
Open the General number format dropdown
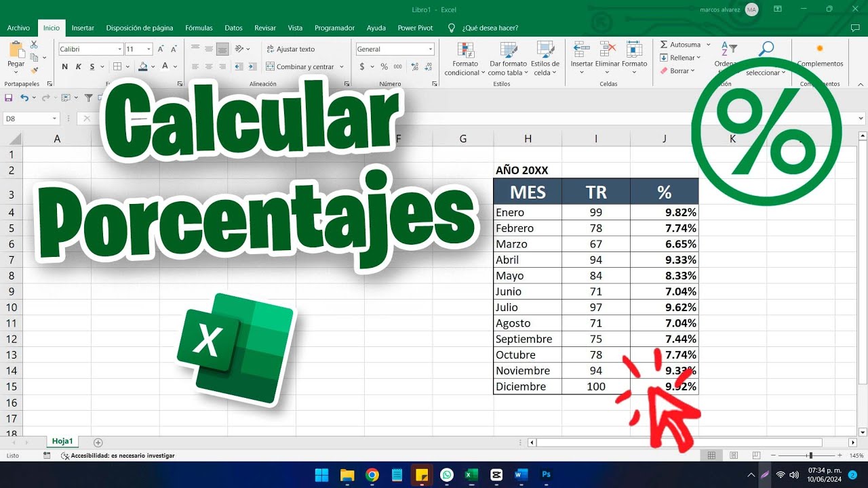tap(431, 49)
